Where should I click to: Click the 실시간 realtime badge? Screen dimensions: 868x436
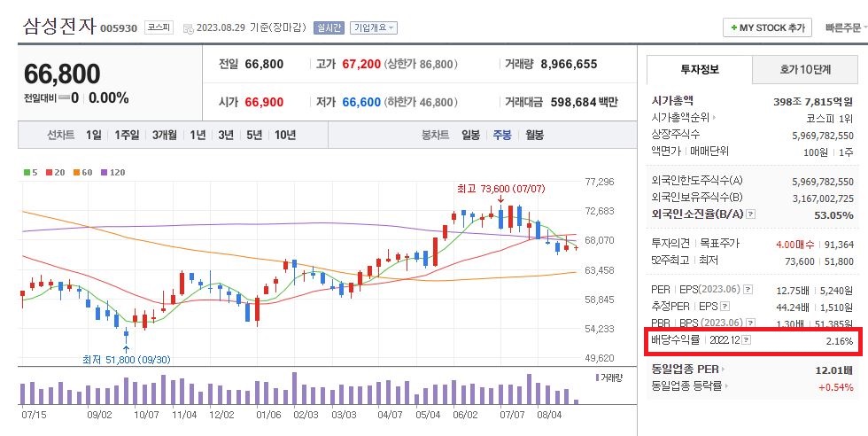coord(329,27)
